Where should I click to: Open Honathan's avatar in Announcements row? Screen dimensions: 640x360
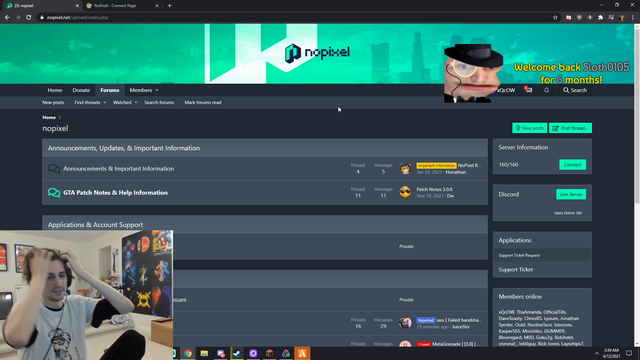click(405, 168)
